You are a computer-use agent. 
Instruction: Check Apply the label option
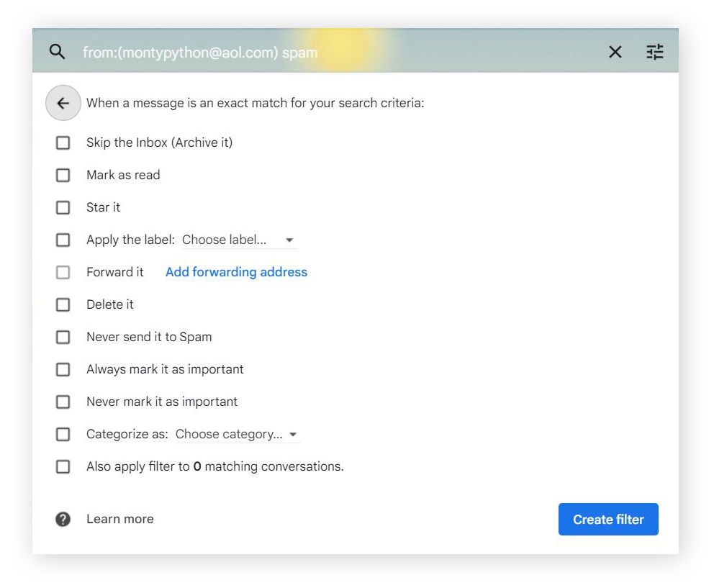63,240
